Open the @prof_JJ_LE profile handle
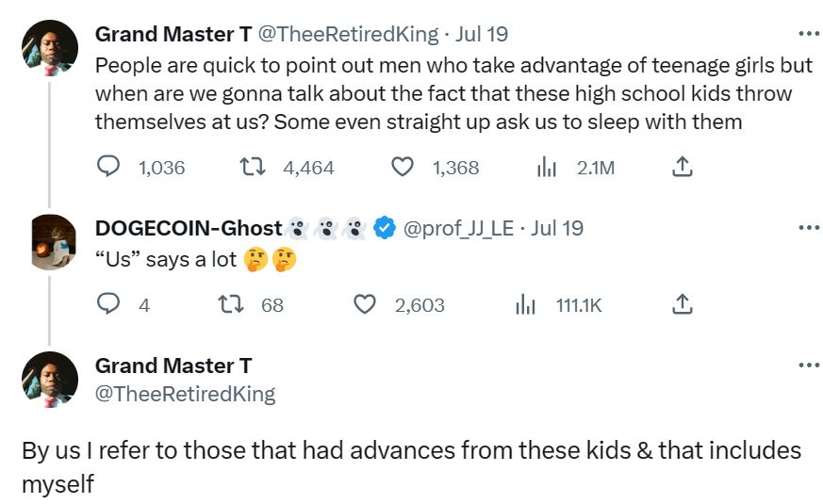The height and width of the screenshot is (504, 823). coord(458,228)
